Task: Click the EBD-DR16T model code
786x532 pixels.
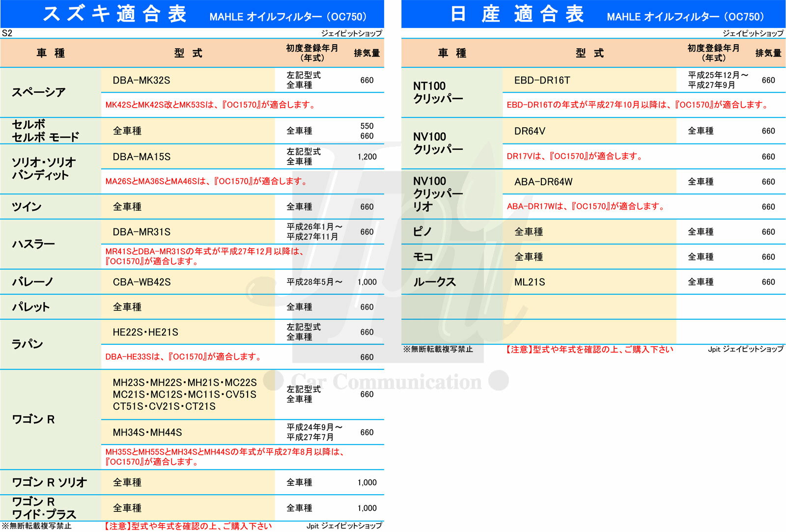Action: (x=542, y=80)
